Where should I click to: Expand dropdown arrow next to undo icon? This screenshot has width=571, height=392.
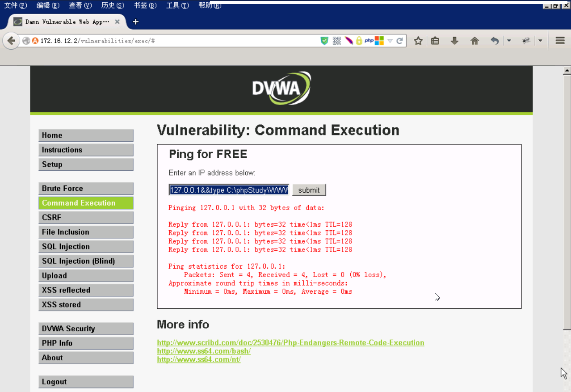(x=509, y=41)
